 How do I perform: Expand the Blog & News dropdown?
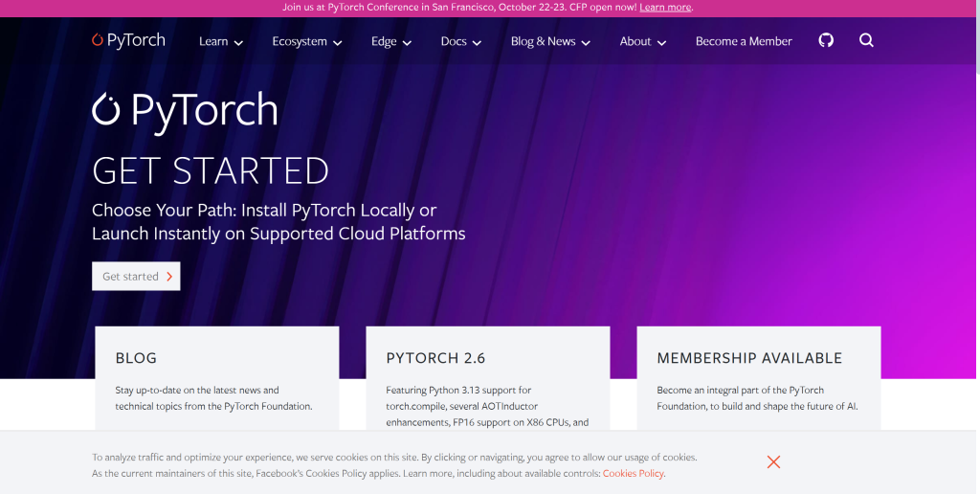click(x=550, y=41)
